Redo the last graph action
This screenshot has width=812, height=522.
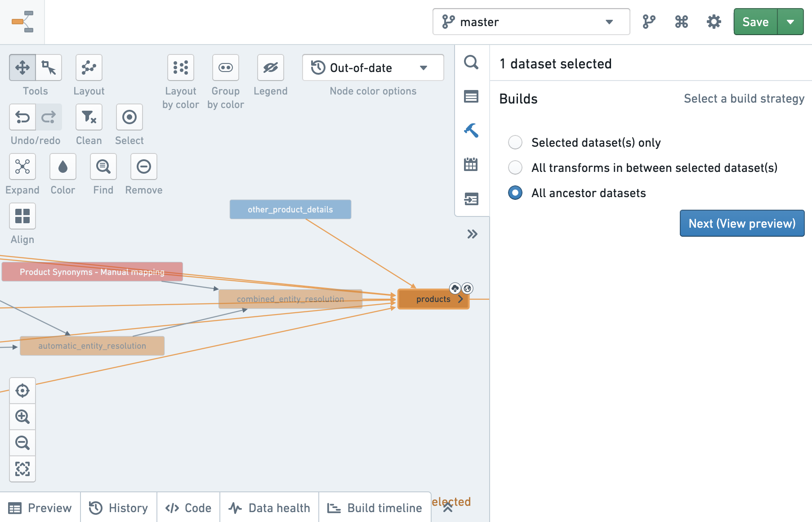pos(49,117)
